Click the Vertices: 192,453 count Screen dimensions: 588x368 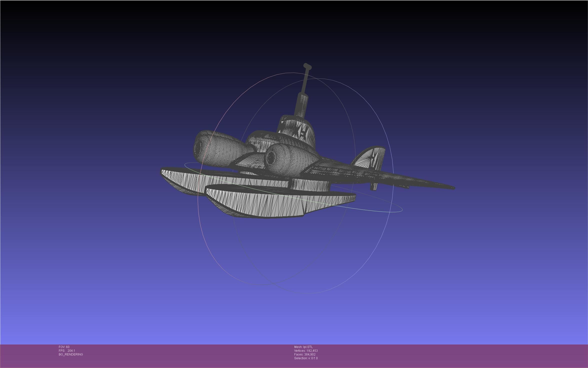click(x=306, y=351)
